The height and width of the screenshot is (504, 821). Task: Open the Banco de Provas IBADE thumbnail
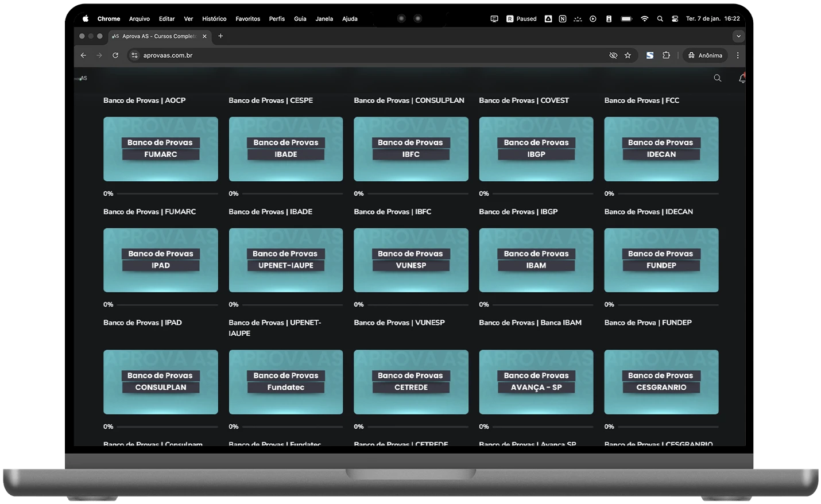pyautogui.click(x=286, y=149)
